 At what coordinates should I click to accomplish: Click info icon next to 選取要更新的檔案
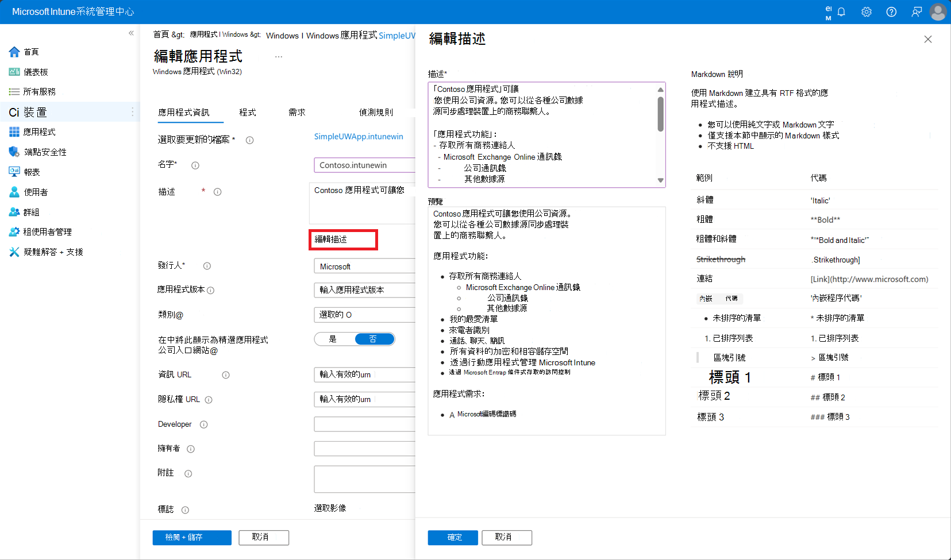(x=249, y=140)
